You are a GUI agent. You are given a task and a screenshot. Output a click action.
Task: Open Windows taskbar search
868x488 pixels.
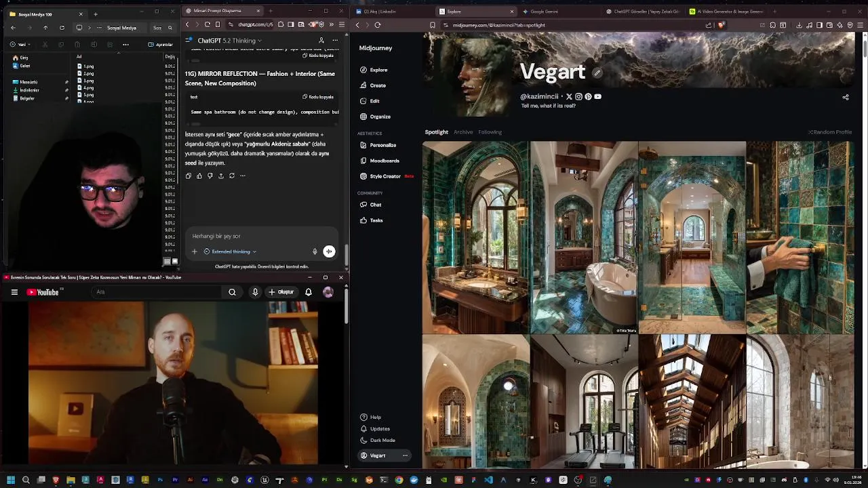(x=26, y=480)
